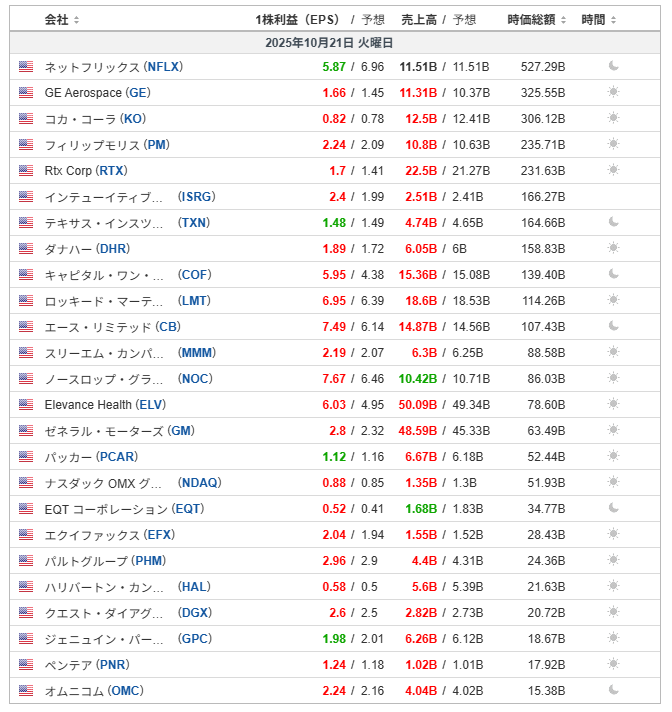Click the ISRG ticker symbol link
The image size is (672, 712).
[x=197, y=197]
